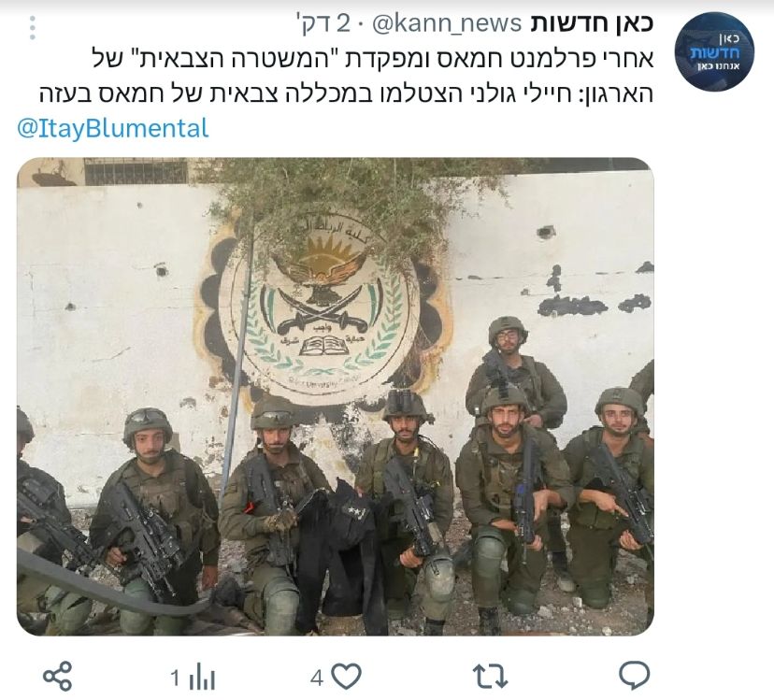Like the tweet with the heart icon
Viewport: 774px width, 700px height.
click(x=347, y=676)
